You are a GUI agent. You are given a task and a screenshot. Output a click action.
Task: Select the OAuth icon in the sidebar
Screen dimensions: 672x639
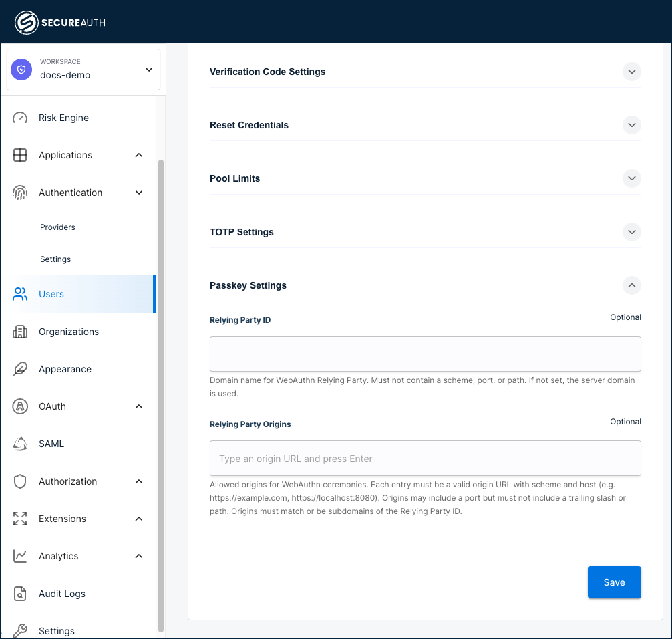click(20, 406)
